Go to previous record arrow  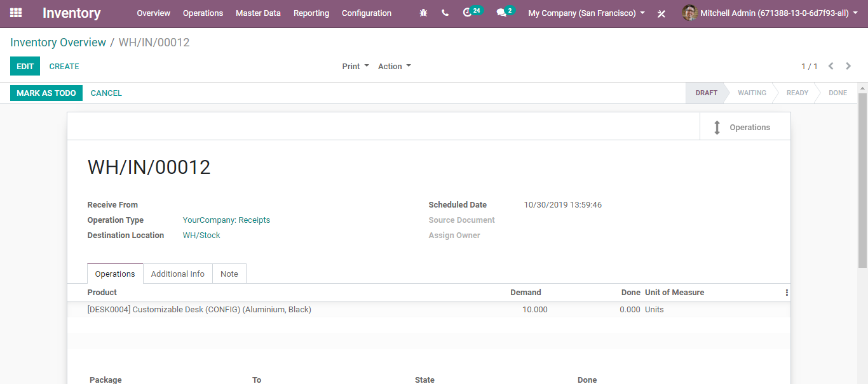click(x=831, y=66)
